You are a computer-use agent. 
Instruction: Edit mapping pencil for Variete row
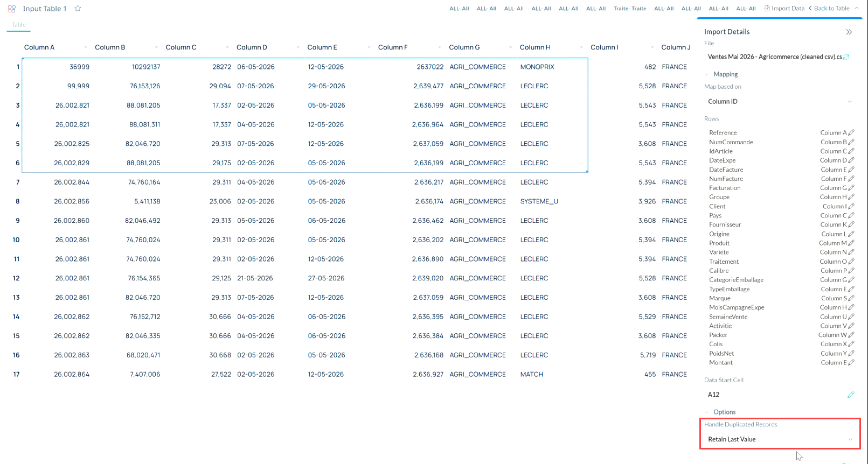[x=851, y=252]
